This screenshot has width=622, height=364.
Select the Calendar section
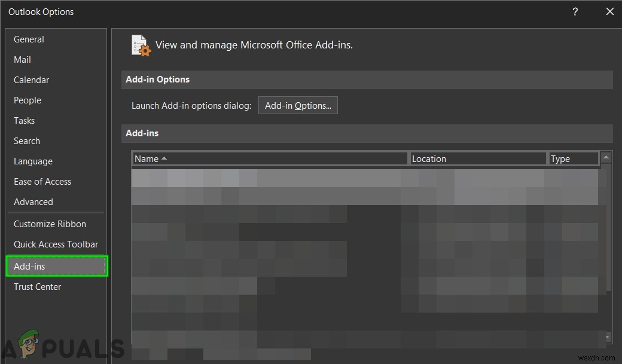pyautogui.click(x=31, y=79)
